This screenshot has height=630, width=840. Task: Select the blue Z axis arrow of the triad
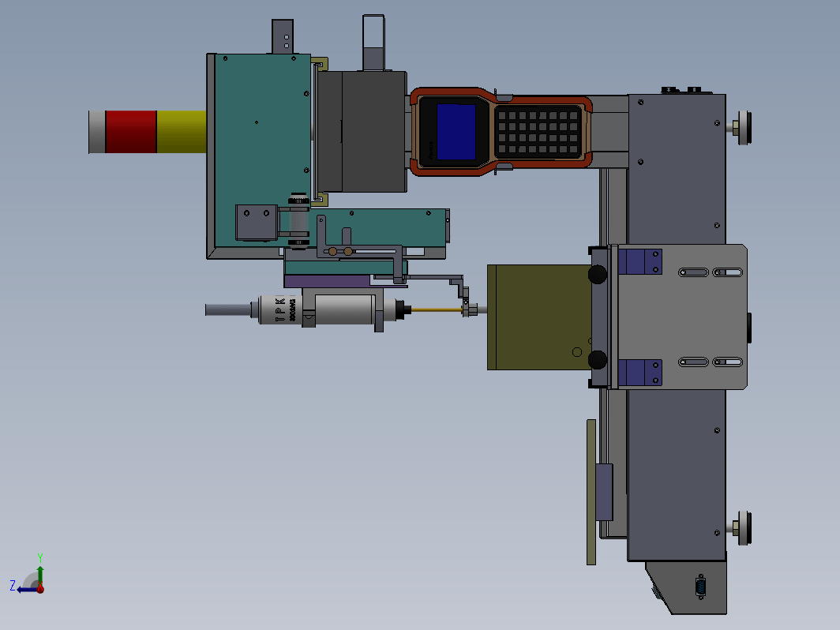point(26,590)
